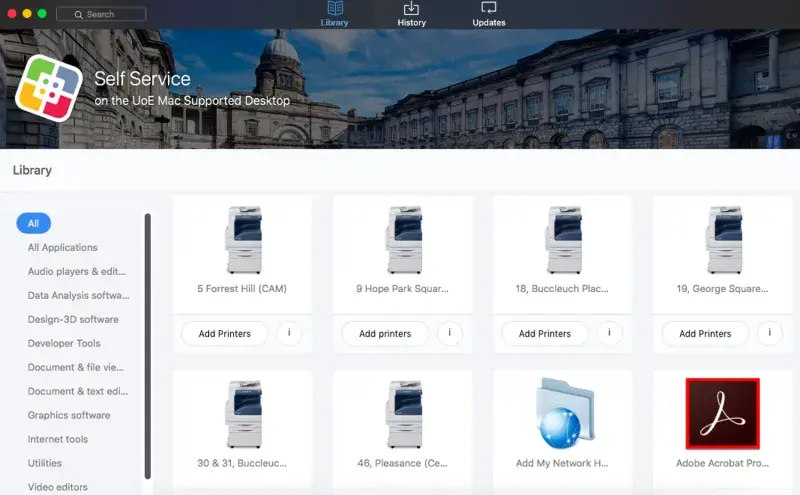The height and width of the screenshot is (495, 800).
Task: Click the 5 Forrest Hill (CAM) title
Action: [242, 289]
